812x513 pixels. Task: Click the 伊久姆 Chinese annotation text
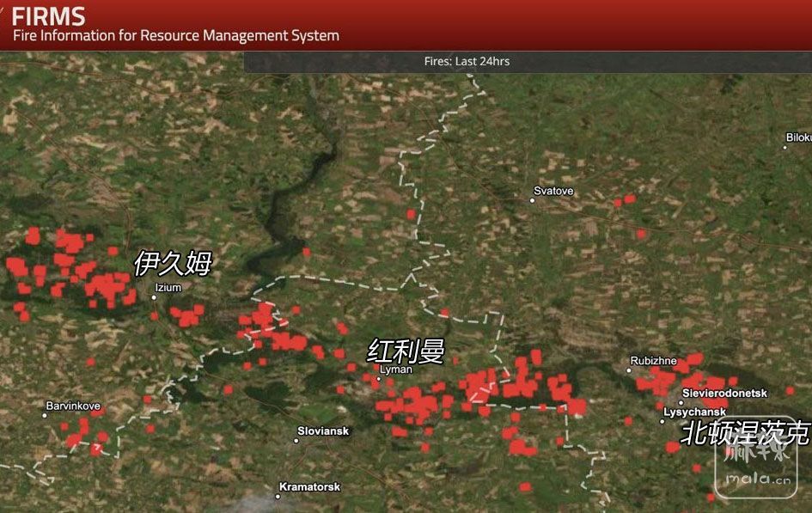pyautogui.click(x=172, y=264)
